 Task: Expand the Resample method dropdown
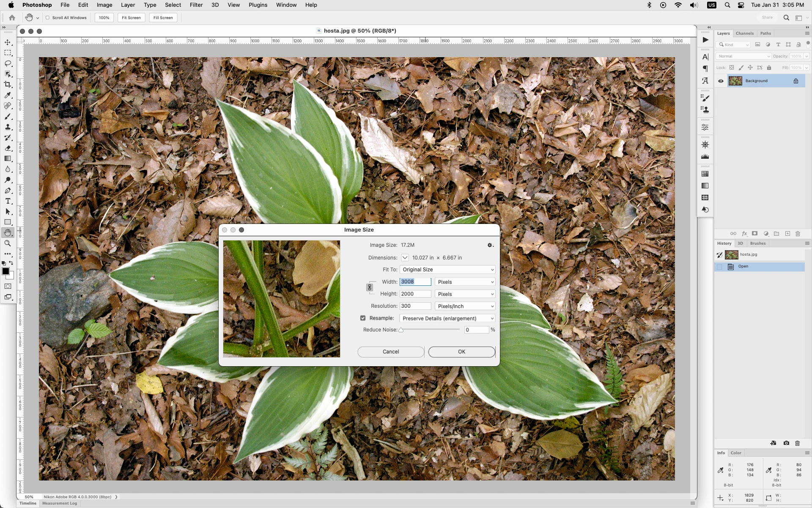tap(447, 318)
